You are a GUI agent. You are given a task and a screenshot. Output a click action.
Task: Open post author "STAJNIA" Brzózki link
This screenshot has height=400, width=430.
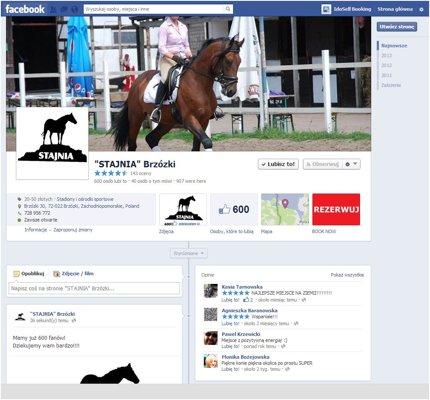coord(52,314)
